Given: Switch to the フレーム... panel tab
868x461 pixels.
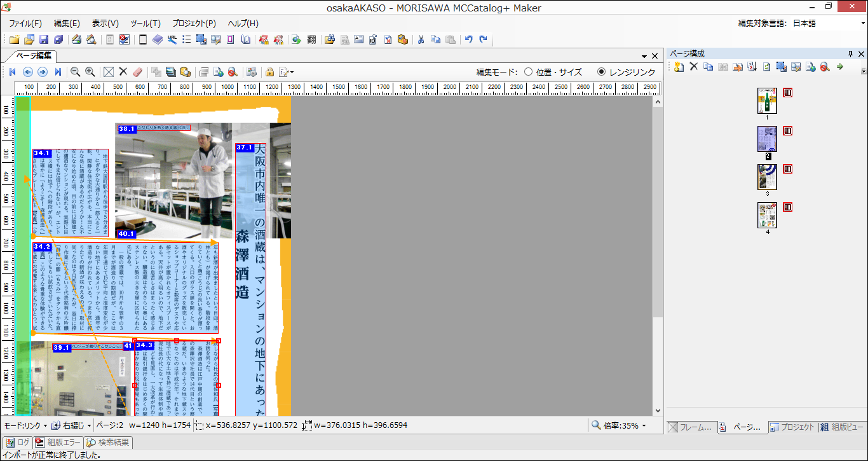Looking at the screenshot, I should pos(691,427).
